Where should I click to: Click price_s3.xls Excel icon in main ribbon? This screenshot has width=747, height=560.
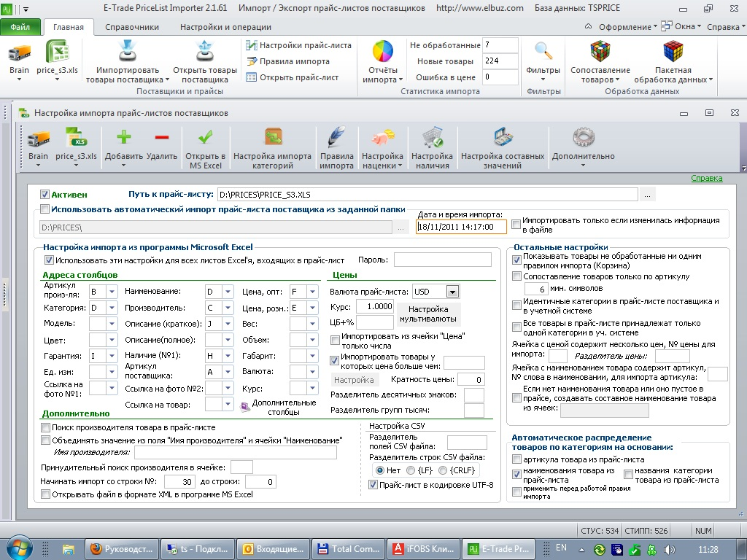pos(57,52)
